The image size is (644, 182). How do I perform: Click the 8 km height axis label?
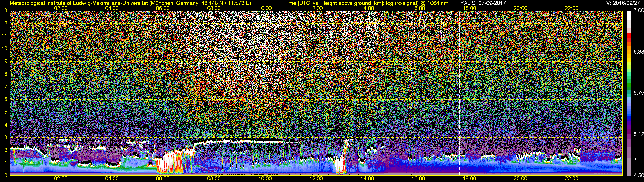point(6,74)
